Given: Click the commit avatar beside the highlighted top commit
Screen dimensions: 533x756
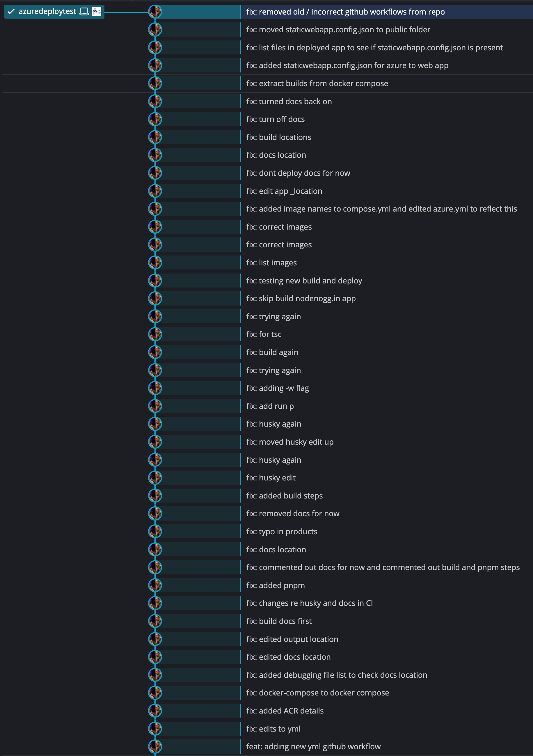Looking at the screenshot, I should point(155,12).
